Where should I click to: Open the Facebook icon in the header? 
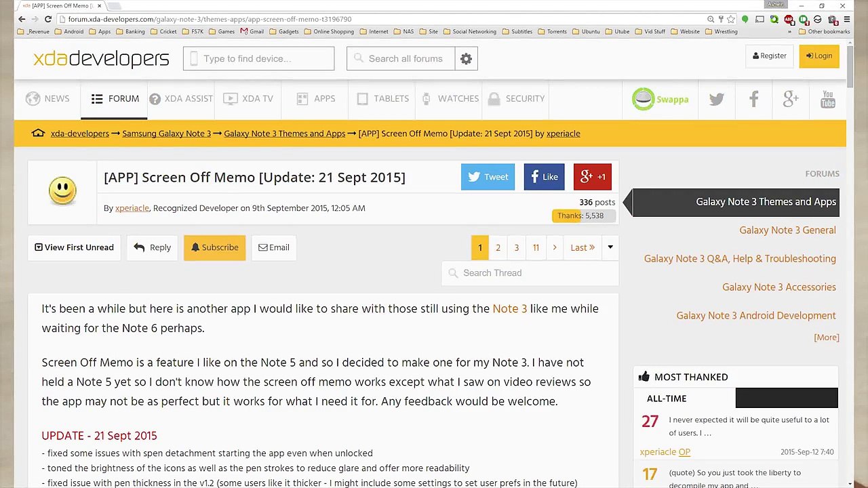click(x=753, y=99)
